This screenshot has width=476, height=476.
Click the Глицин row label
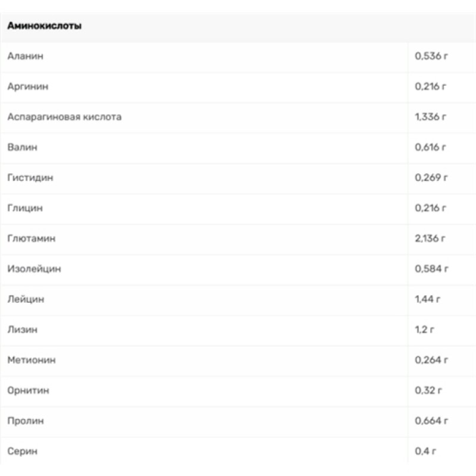click(25, 208)
